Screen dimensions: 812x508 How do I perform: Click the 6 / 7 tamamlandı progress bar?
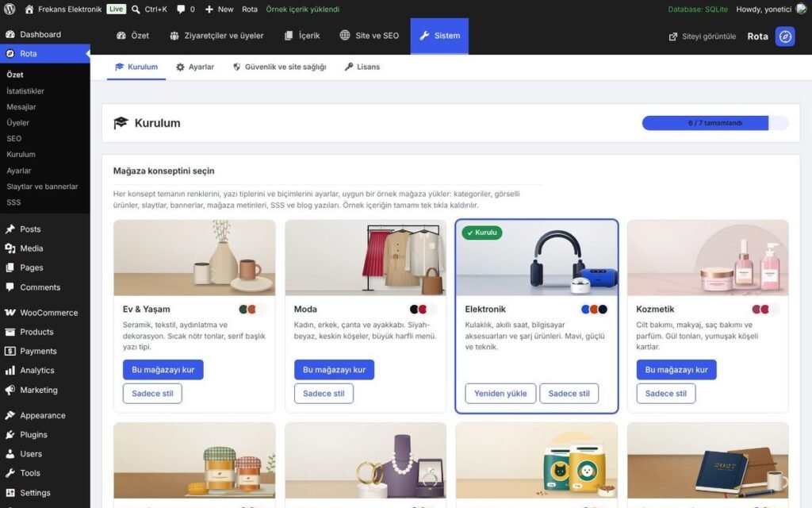(715, 123)
